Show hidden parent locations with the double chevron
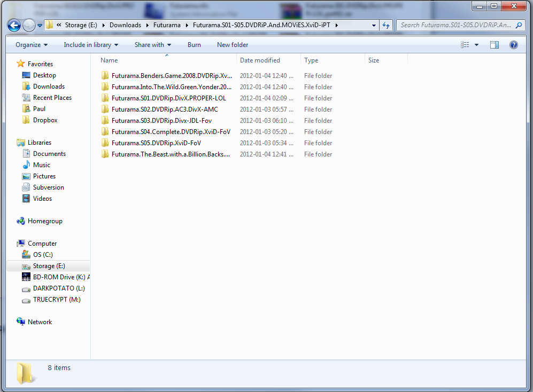Screen dimensions: 533x392 tap(59, 25)
